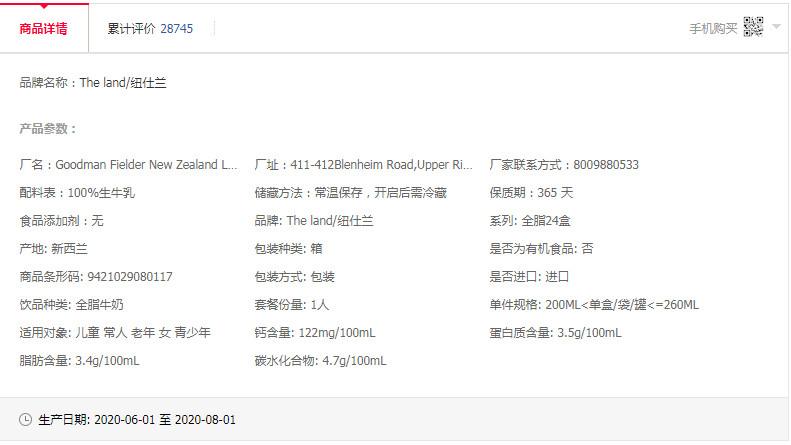Open the 商品详情 tab
The image size is (791, 445).
(x=44, y=28)
